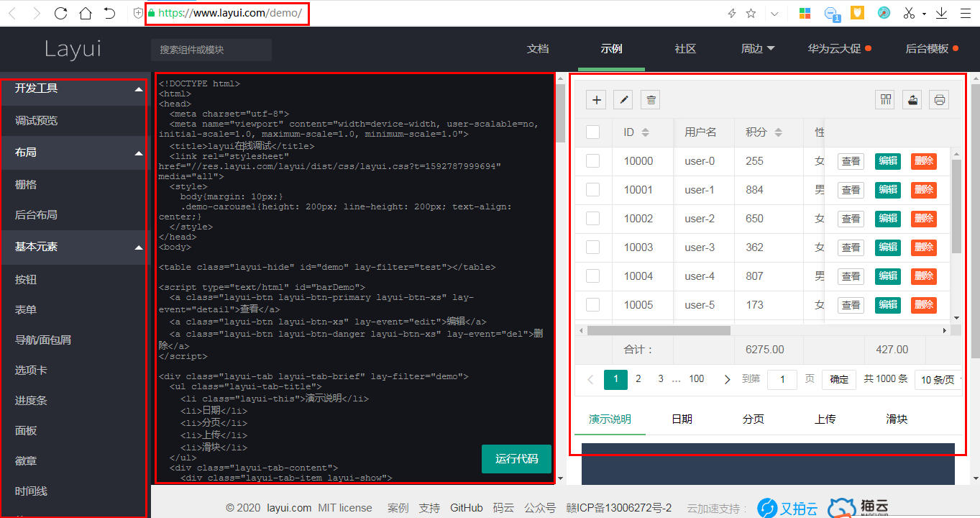Click the scissors screenshot tool icon
980x518 pixels.
909,13
